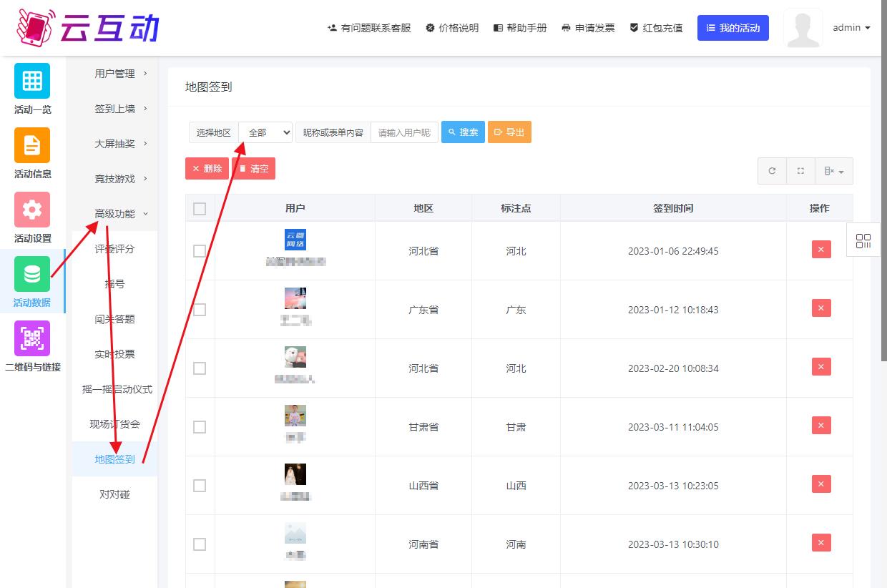Open 活动设置 gear icon
Screen dimensions: 887x588
point(32,210)
